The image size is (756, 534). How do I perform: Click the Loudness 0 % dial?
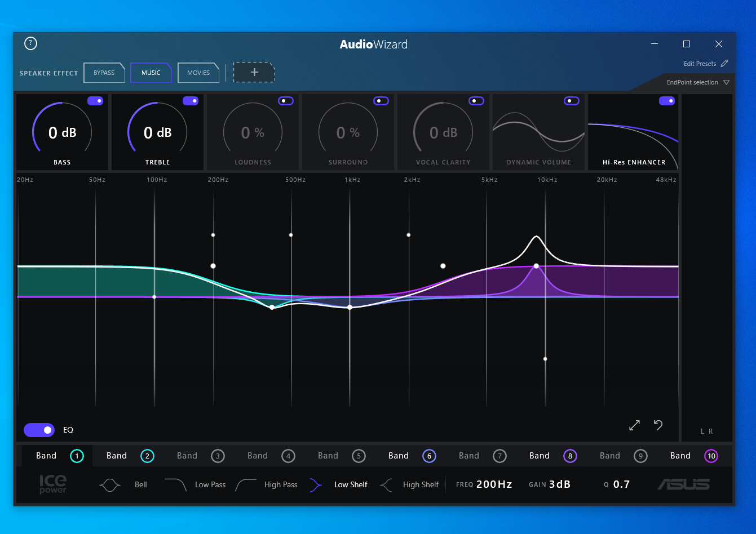tap(253, 132)
